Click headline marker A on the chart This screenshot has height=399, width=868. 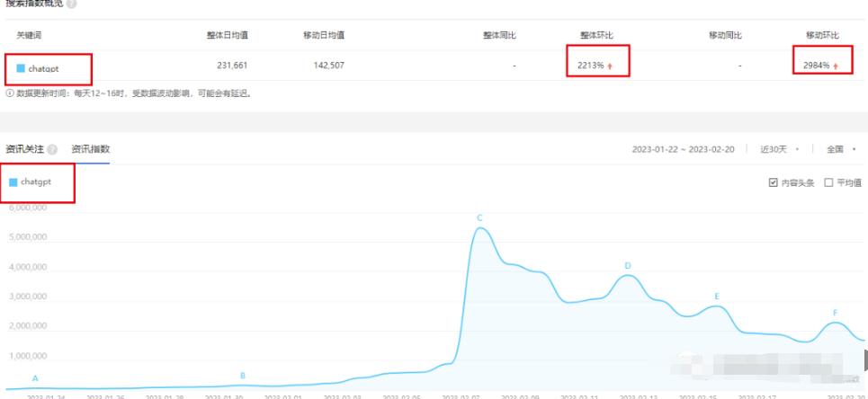coord(35,378)
